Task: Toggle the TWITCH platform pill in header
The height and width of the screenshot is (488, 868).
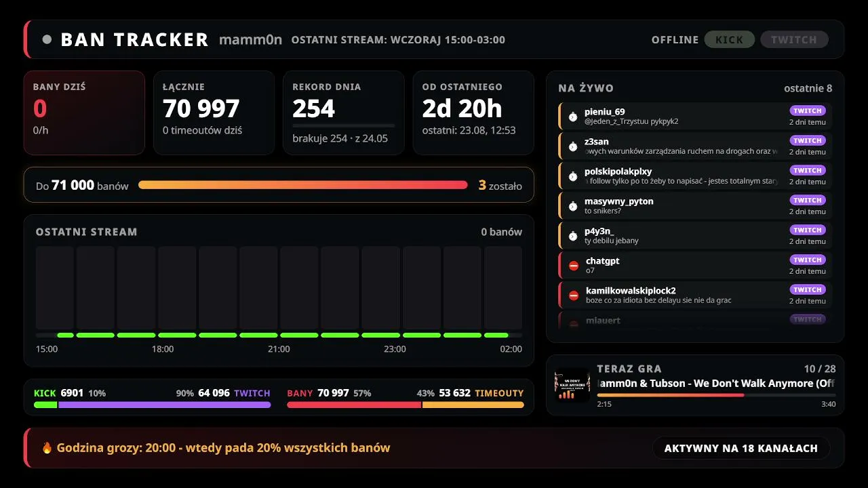Action: 794,39
